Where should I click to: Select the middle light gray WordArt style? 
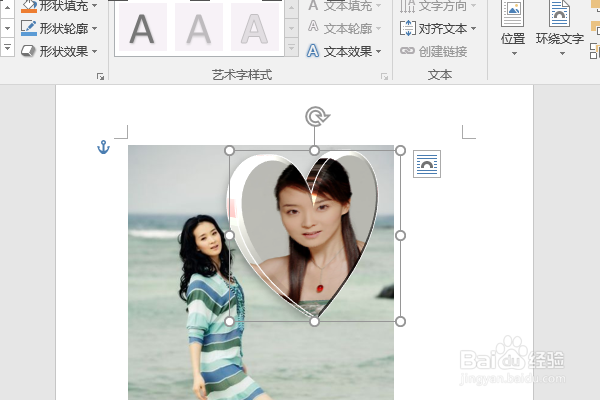[199, 28]
